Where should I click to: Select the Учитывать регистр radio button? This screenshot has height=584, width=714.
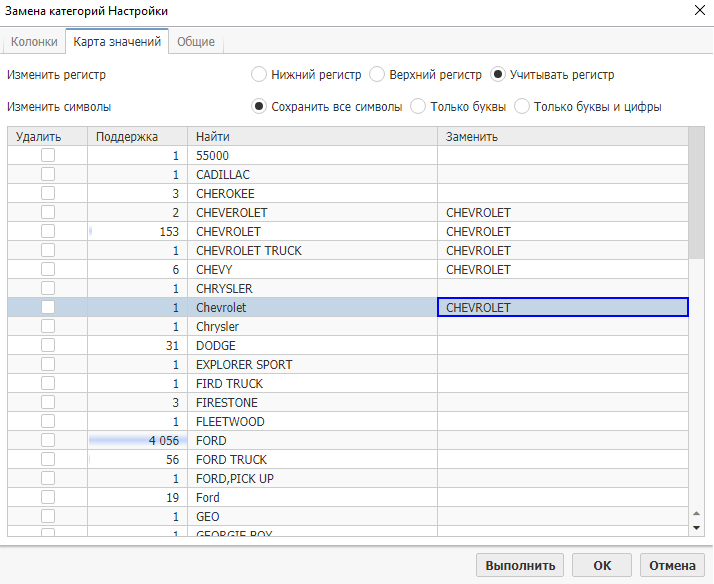point(499,75)
